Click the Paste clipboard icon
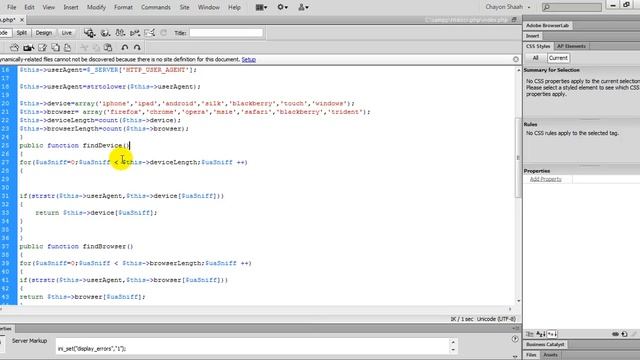640x360 pixels. [108, 48]
